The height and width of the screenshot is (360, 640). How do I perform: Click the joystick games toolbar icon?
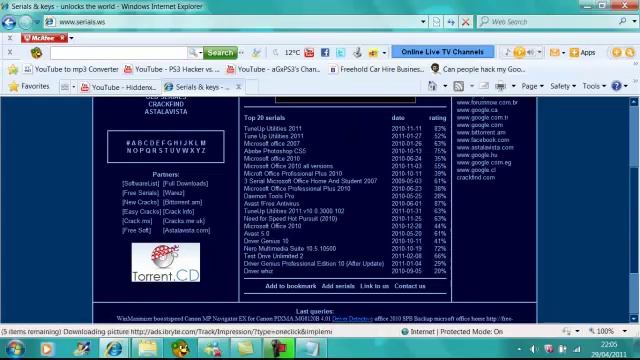click(357, 52)
